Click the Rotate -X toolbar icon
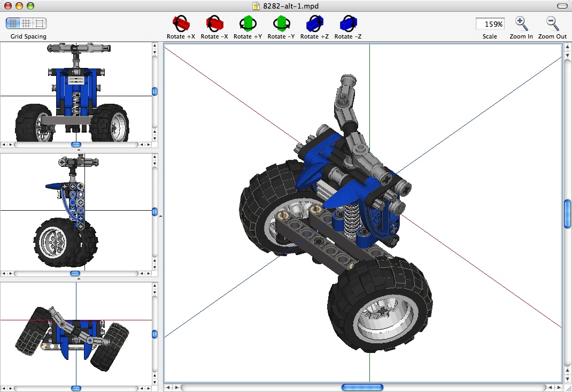Viewport: 572px width, 392px height. pyautogui.click(x=214, y=23)
